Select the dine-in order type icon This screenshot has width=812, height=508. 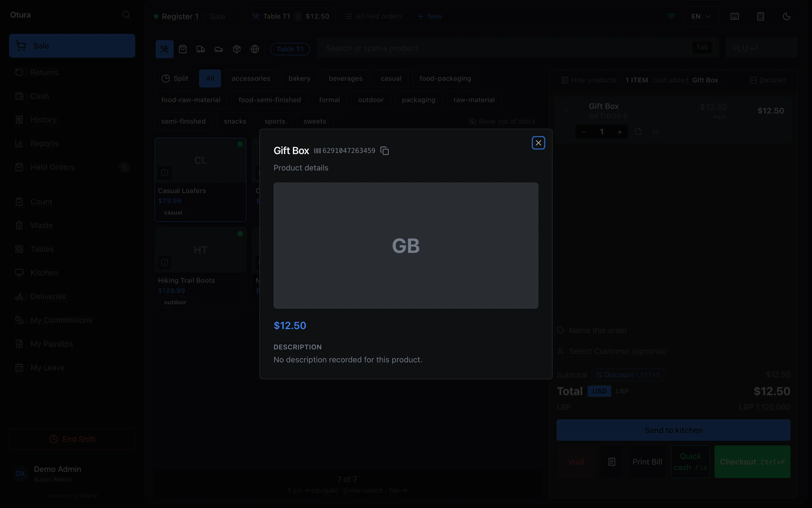tap(164, 49)
